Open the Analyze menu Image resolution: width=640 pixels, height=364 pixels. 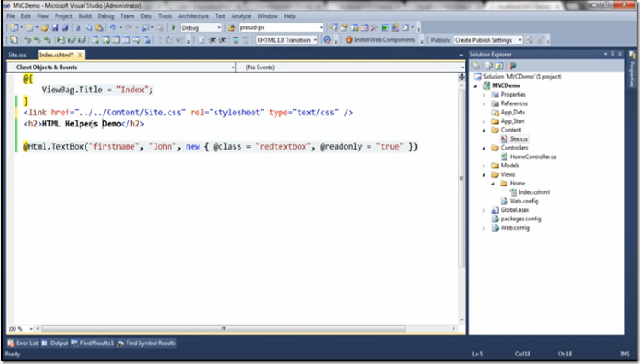241,16
